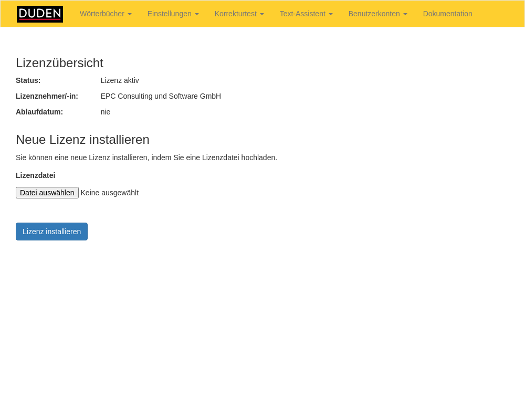Click the caret arrow beside Text-Assistent
The image size is (525, 420).
331,14
